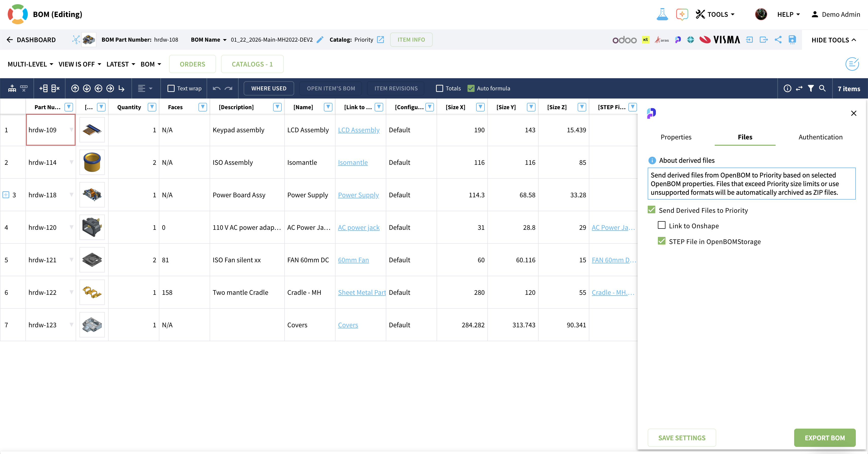This screenshot has height=454, width=868.
Task: Click the Odoo integration icon
Action: pyautogui.click(x=624, y=40)
